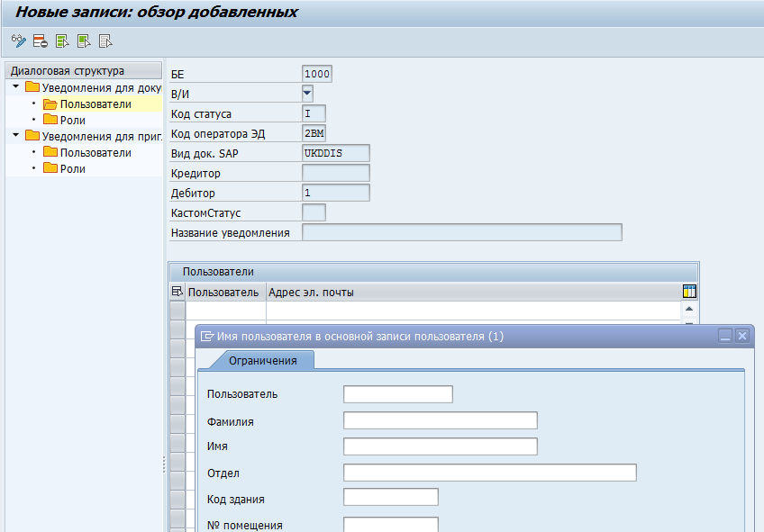764x532 pixels.
Task: Open the В/И dropdown list
Action: click(307, 92)
